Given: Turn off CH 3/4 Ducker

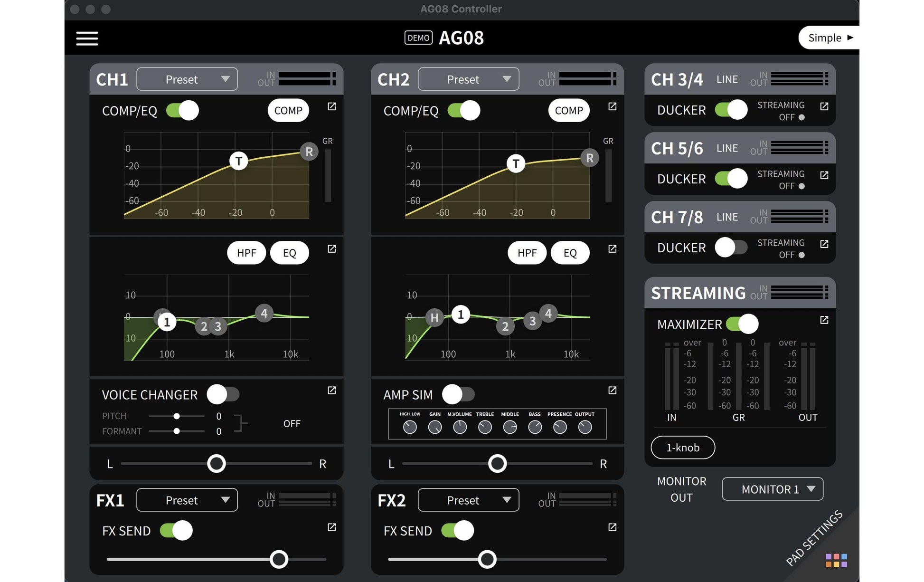Looking at the screenshot, I should point(731,110).
